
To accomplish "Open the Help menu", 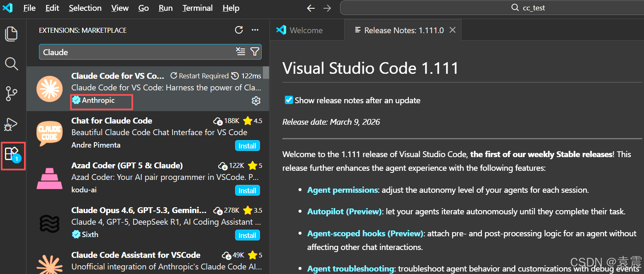I will coord(231,8).
